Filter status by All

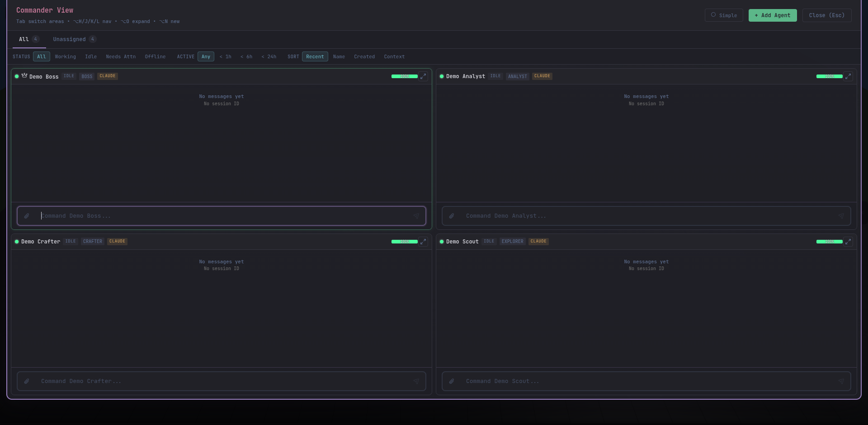click(x=42, y=56)
